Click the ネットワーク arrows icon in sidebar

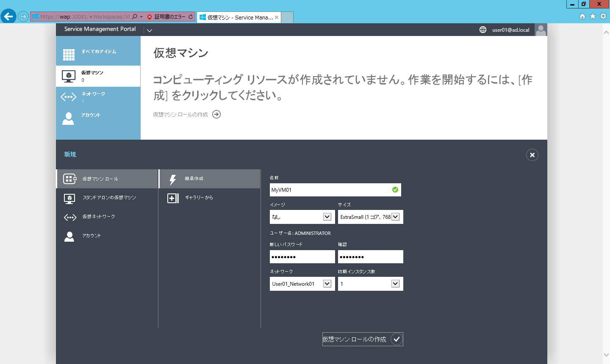(69, 97)
